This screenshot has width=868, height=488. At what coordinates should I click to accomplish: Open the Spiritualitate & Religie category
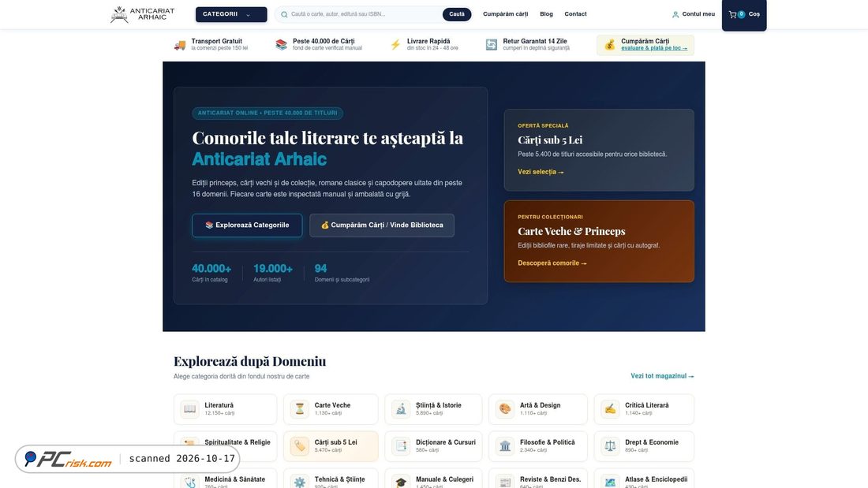[x=226, y=446]
